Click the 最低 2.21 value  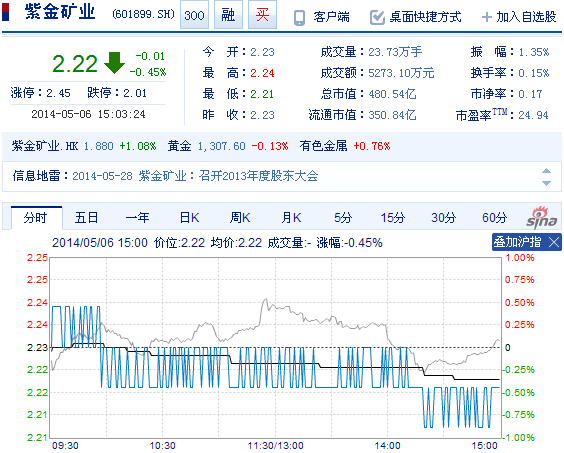pos(262,94)
